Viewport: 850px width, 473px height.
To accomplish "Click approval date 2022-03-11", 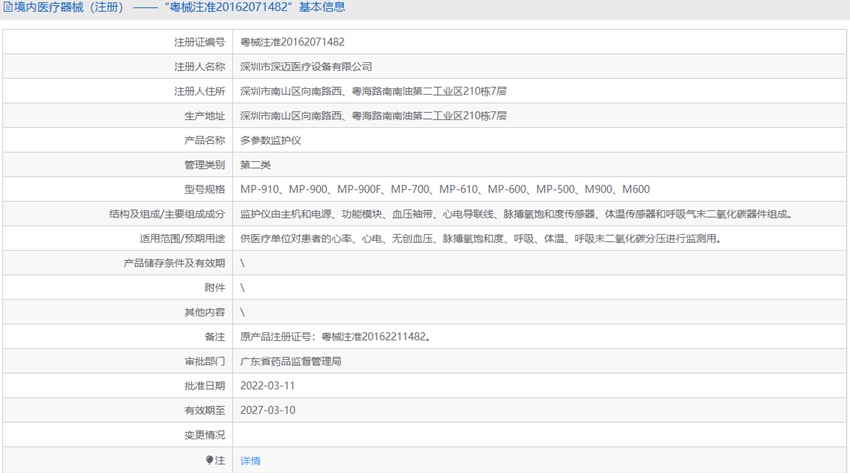I will coord(267,386).
